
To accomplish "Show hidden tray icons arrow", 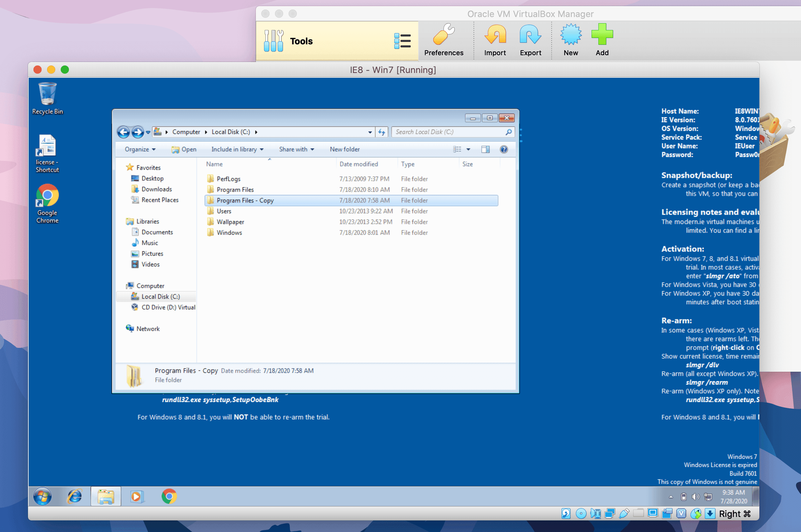I will 671,497.
